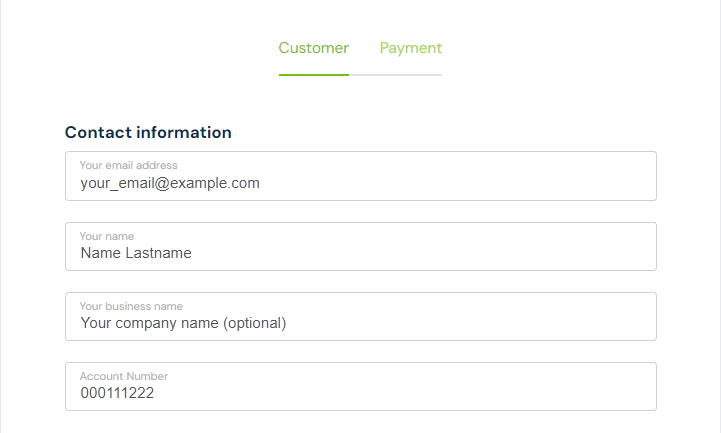Click the 'Your business name' label

point(131,306)
